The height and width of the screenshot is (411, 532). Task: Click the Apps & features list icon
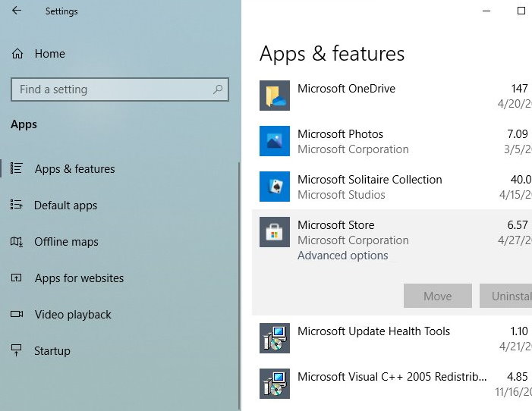[16, 168]
